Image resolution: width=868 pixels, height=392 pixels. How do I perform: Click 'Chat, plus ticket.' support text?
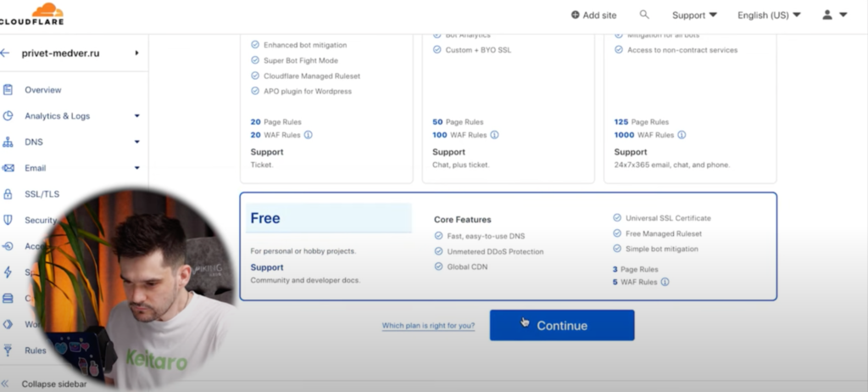click(x=460, y=165)
